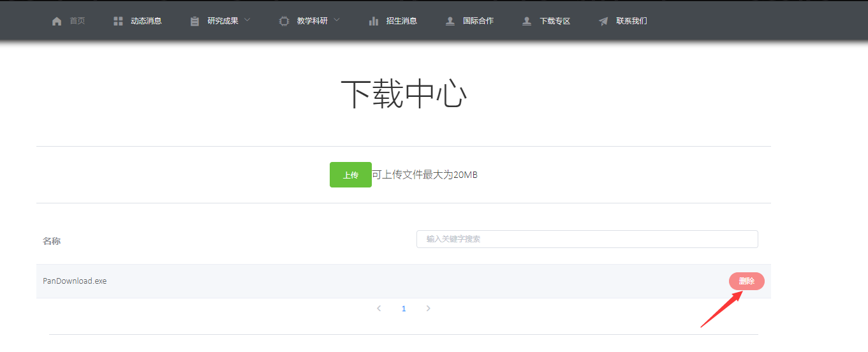Click the person icon beside 下载专区

pyautogui.click(x=527, y=21)
